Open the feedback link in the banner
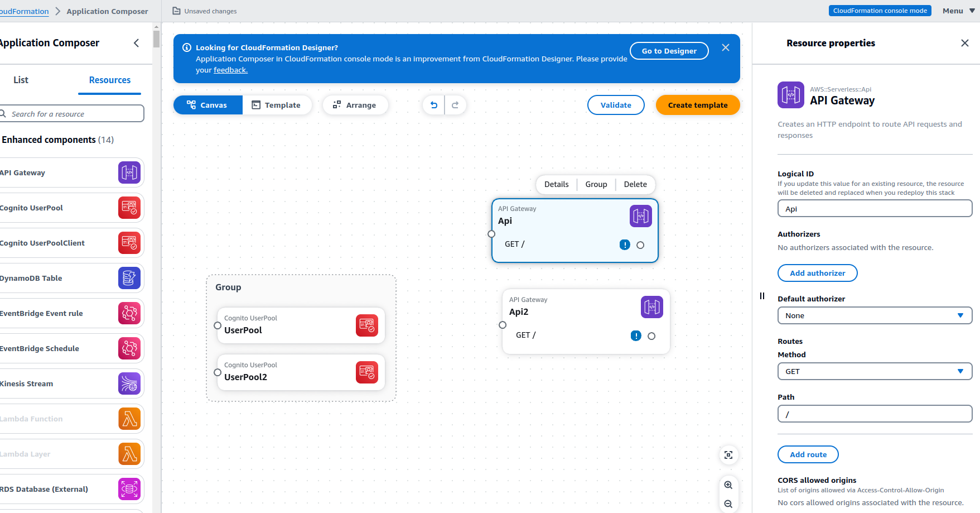This screenshot has height=513, width=980. (230, 70)
